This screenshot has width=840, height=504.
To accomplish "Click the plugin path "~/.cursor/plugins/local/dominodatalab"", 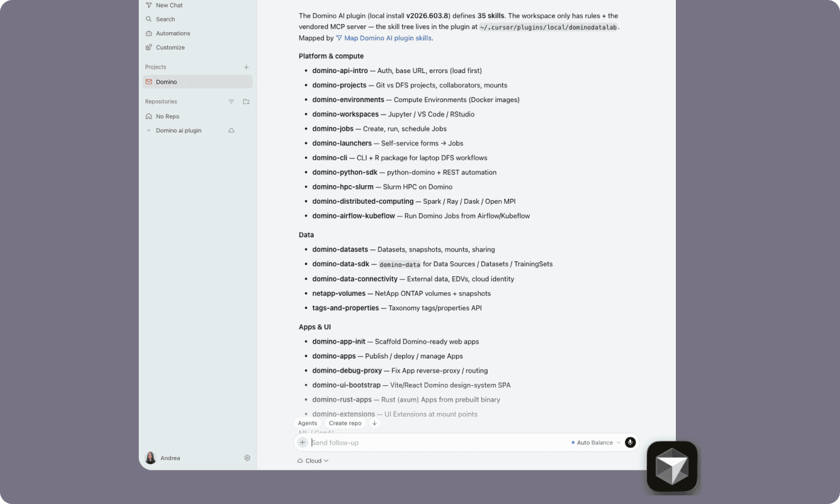I will coord(548,27).
